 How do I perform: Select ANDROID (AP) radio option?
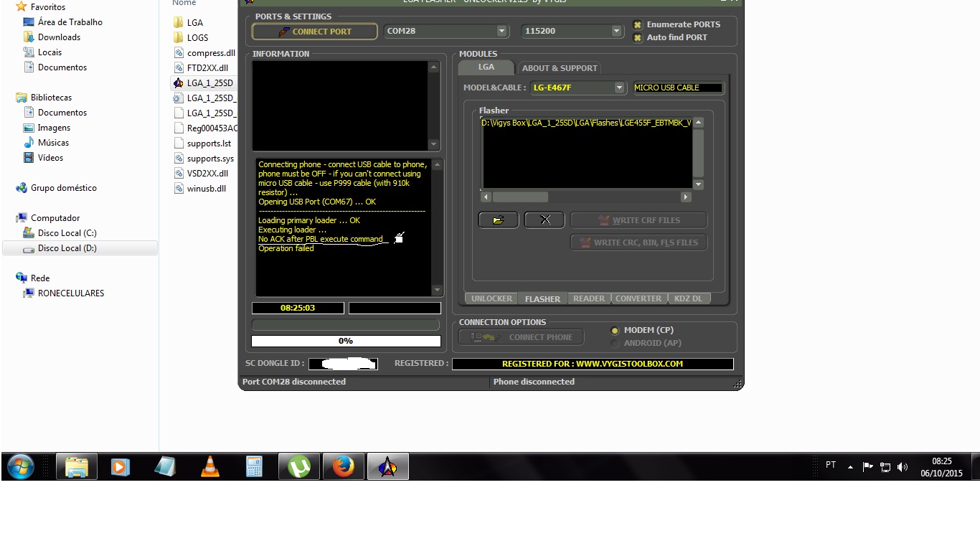[615, 344]
